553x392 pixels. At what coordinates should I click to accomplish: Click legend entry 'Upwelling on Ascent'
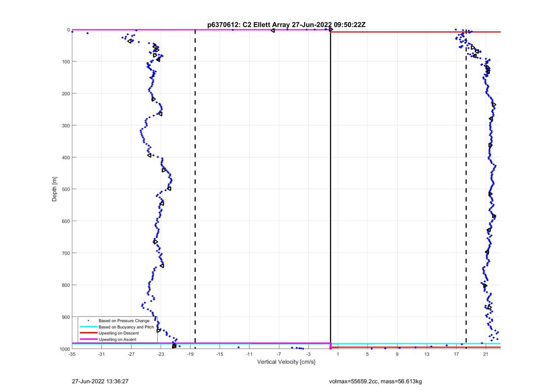click(118, 339)
